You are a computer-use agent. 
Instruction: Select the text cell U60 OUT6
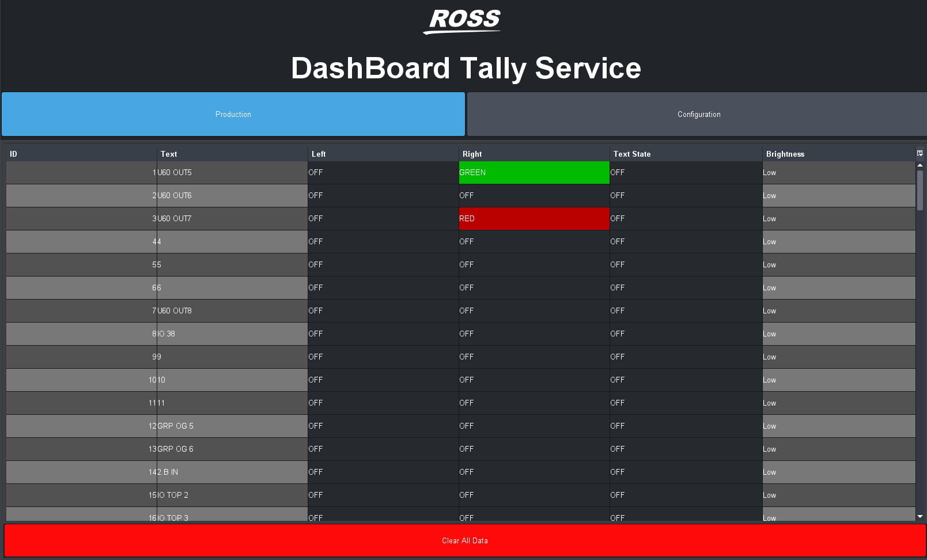(x=232, y=196)
